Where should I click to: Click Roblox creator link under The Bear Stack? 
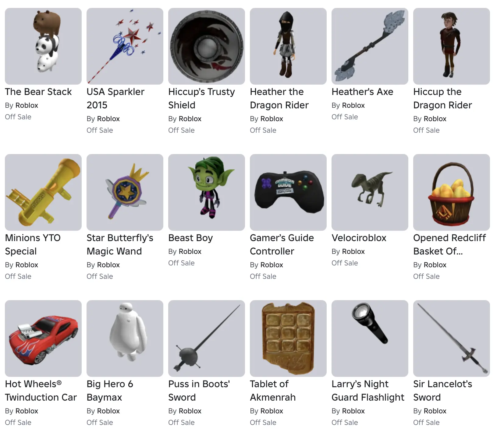pyautogui.click(x=27, y=105)
